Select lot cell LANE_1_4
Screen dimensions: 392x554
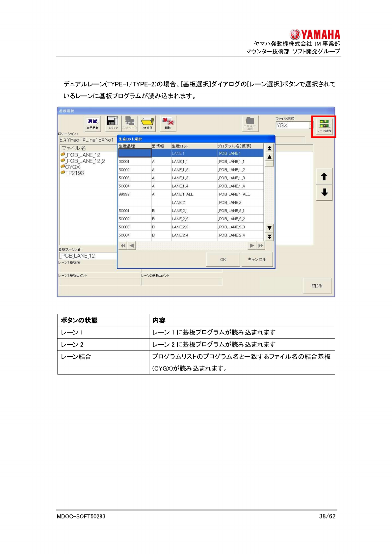click(194, 186)
